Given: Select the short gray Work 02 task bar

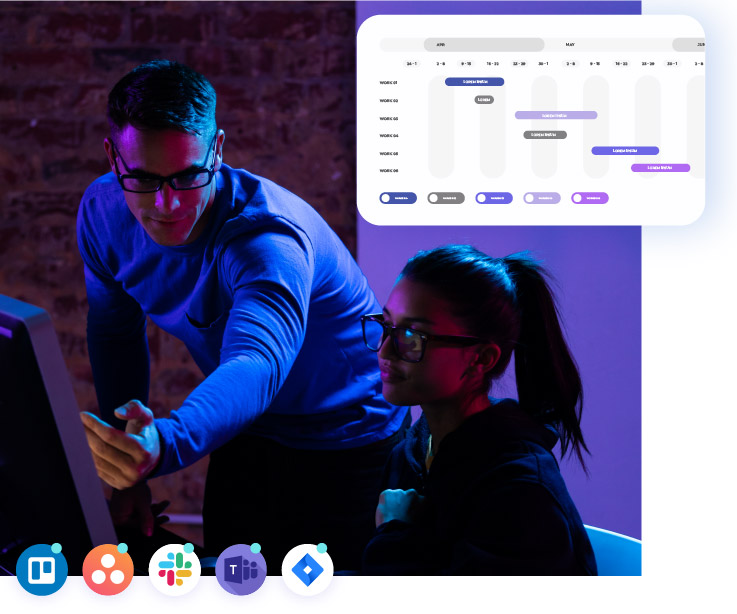Looking at the screenshot, I should click(484, 100).
